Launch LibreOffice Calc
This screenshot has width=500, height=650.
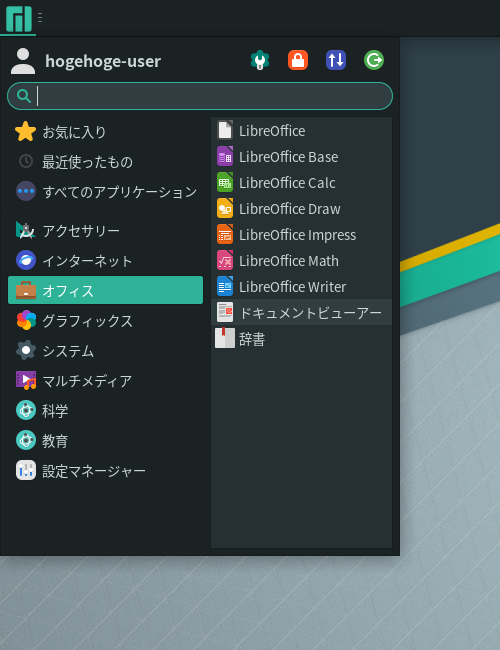pos(301,183)
